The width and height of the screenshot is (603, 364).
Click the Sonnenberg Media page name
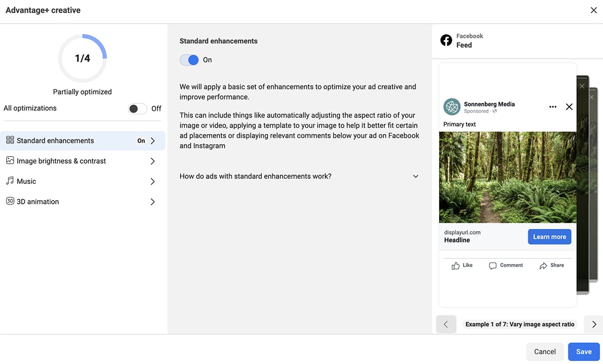489,104
